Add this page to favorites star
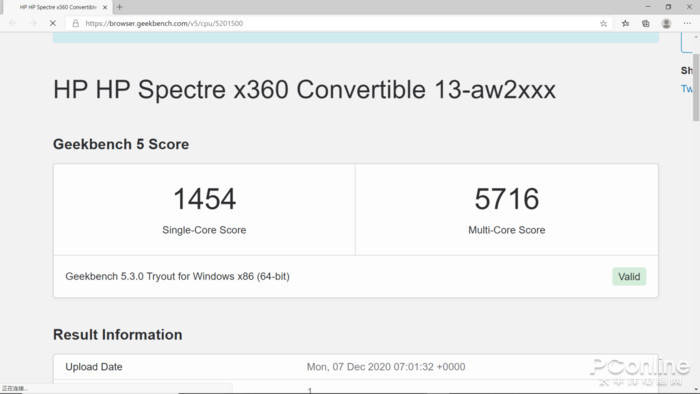 tap(604, 24)
